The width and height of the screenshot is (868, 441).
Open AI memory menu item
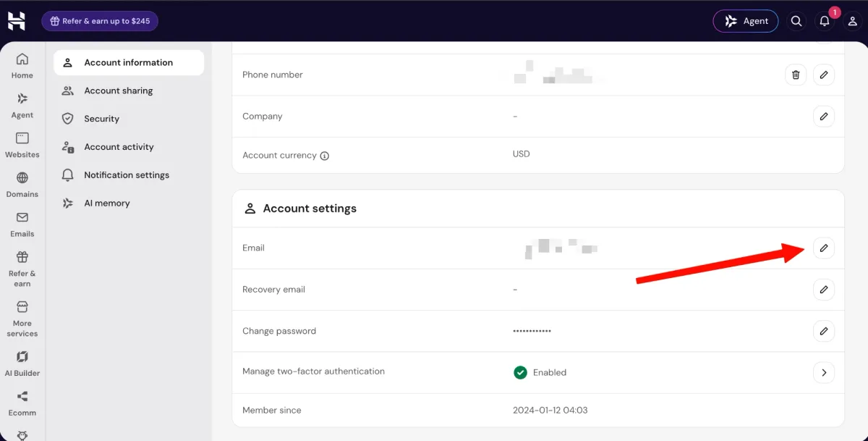point(129,203)
